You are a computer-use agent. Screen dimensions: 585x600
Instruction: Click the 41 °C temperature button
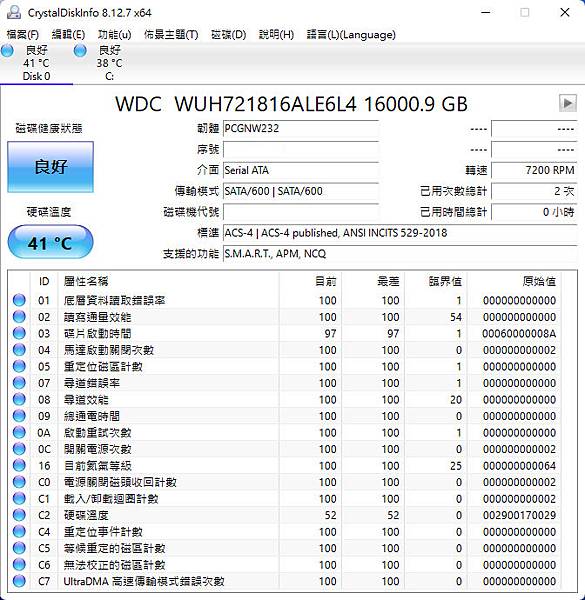[51, 242]
